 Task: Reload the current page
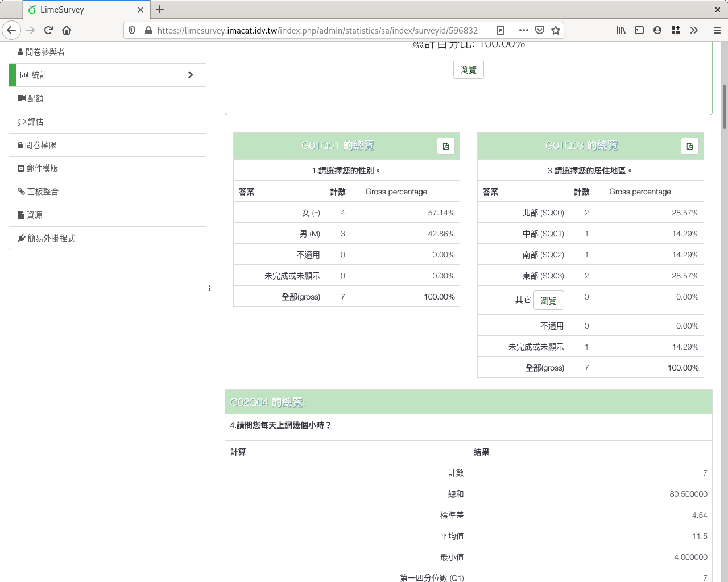click(48, 30)
